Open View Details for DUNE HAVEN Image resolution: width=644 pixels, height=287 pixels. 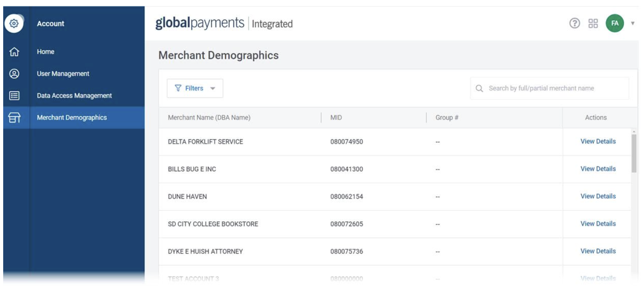[x=598, y=196]
